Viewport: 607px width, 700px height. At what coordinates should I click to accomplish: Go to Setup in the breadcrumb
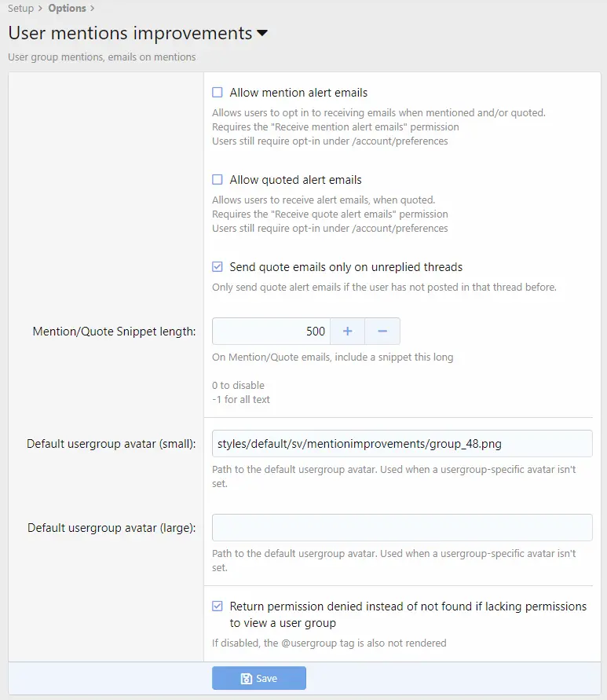(x=20, y=9)
